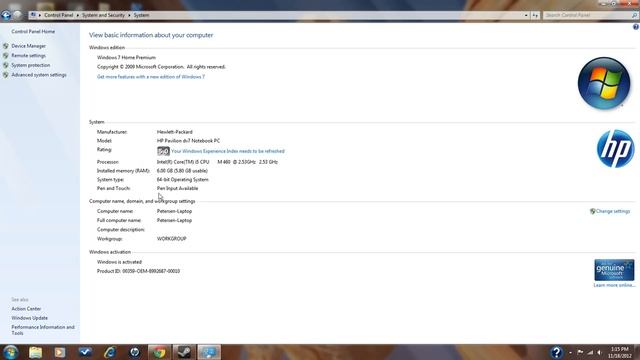Click the search magnifier icon
The image size is (640, 360).
(634, 15)
